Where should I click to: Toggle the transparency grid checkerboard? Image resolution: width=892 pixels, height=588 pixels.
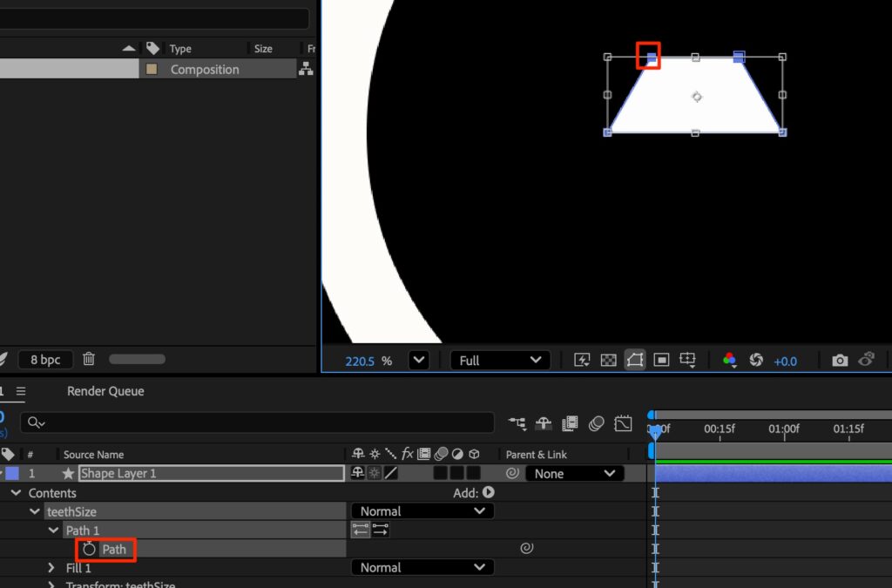(x=609, y=360)
